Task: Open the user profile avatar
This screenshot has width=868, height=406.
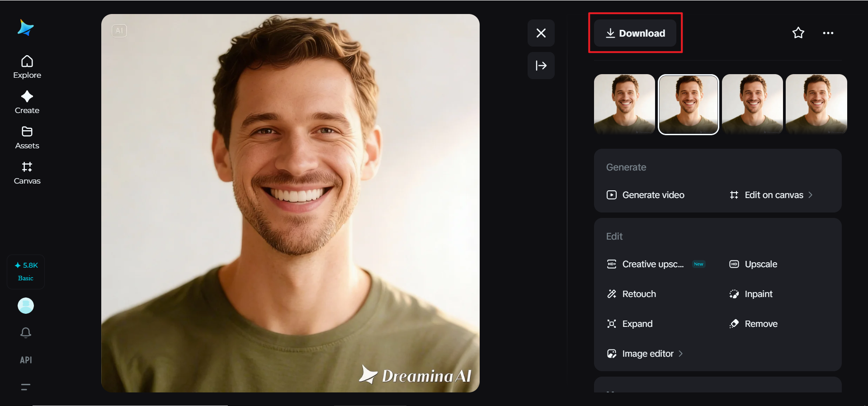Action: [x=26, y=306]
